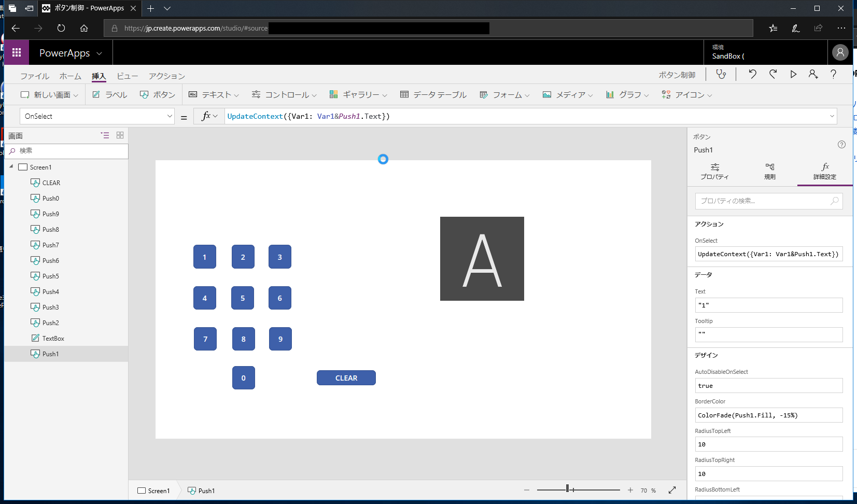Open the Office app launcher waffle menu
857x504 pixels.
(16, 52)
